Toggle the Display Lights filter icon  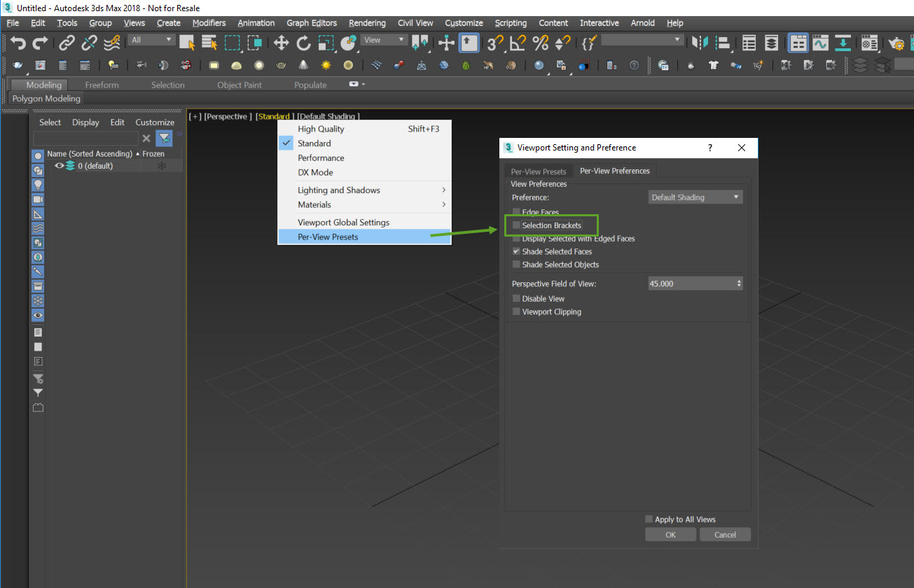(38, 184)
